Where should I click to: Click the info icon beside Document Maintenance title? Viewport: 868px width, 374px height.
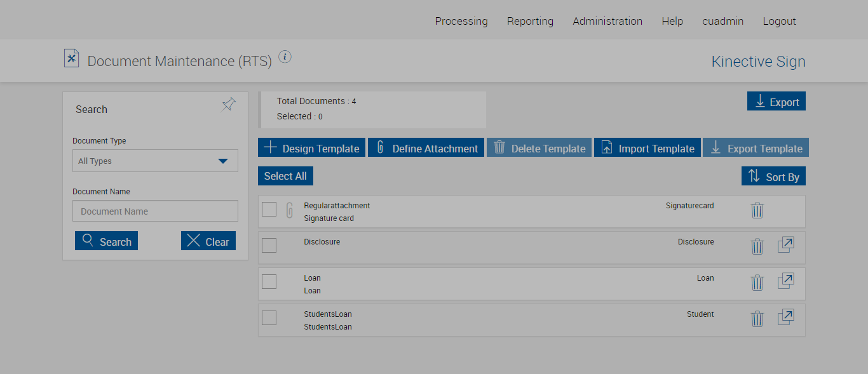pos(285,57)
